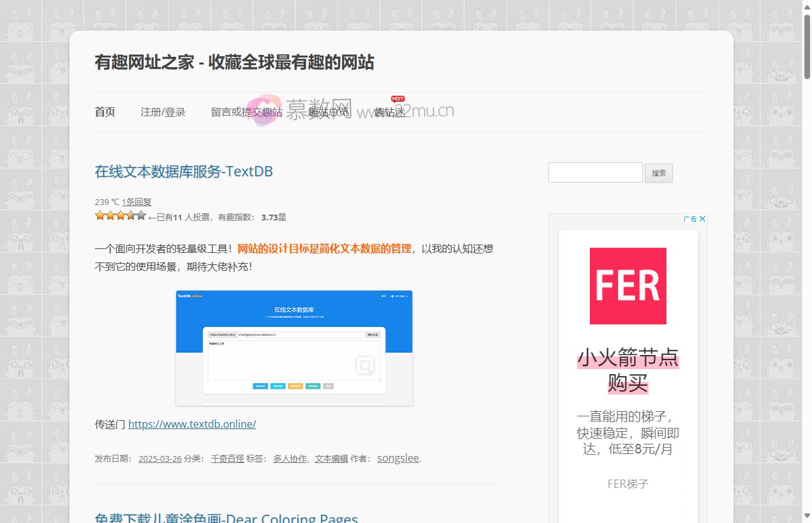The height and width of the screenshot is (523, 812).
Task: Open the 1条回复 comments link
Action: [x=137, y=202]
